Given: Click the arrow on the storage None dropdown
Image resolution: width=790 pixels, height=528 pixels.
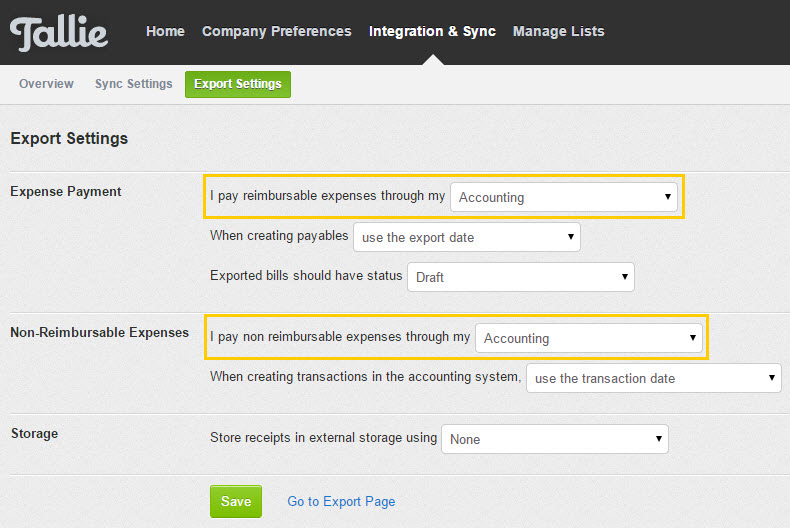Looking at the screenshot, I should pyautogui.click(x=659, y=438).
